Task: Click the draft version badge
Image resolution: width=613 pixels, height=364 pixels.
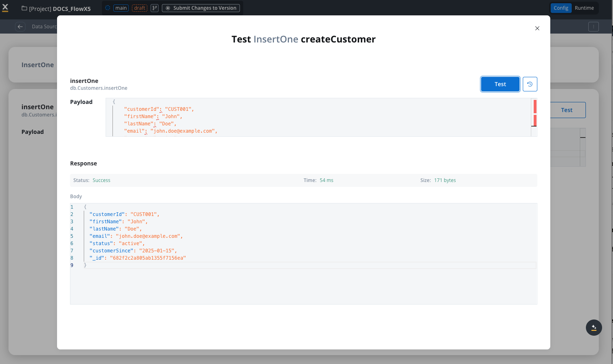Action: click(x=140, y=8)
